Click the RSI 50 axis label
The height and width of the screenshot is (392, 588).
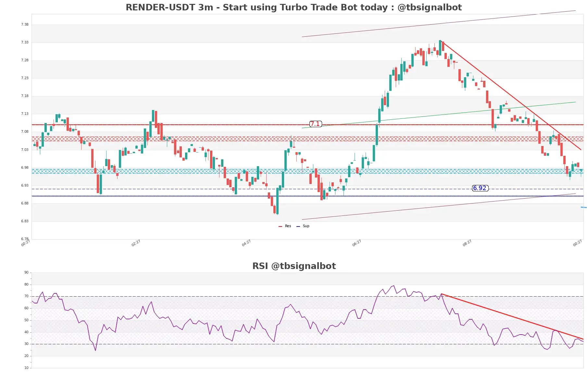(26, 320)
